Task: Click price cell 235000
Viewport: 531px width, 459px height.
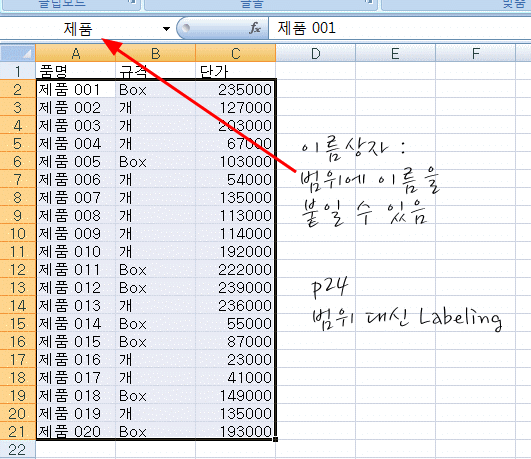Action: (236, 89)
